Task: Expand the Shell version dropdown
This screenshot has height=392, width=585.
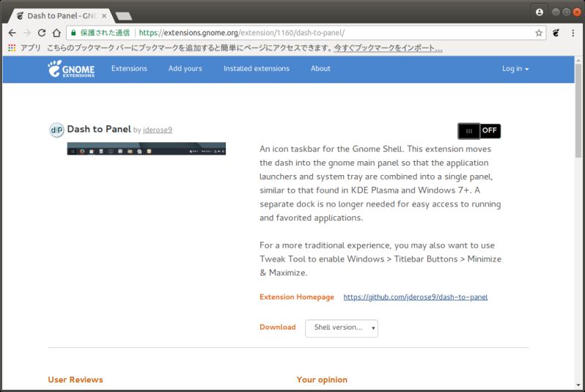Action: (342, 328)
